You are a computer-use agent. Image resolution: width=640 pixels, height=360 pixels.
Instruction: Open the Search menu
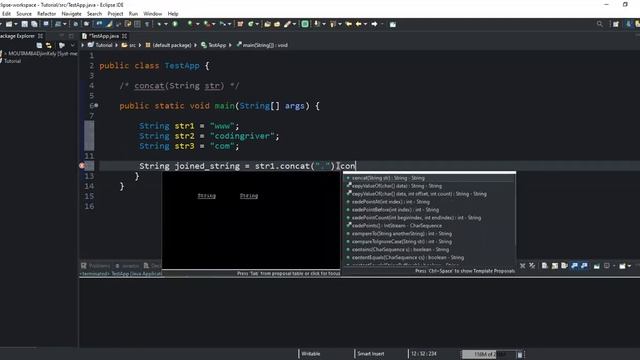pyautogui.click(x=94, y=14)
